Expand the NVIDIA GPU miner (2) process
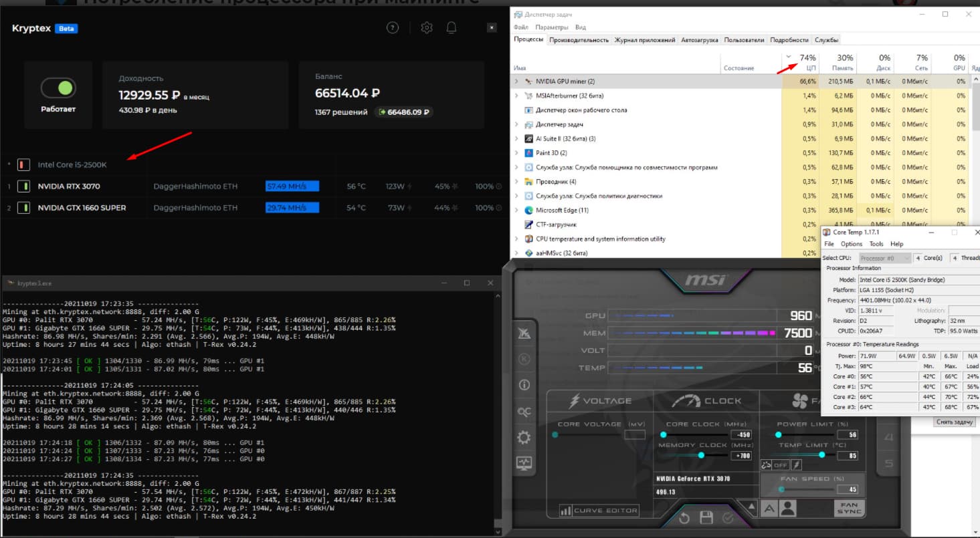Image resolution: width=980 pixels, height=538 pixels. click(x=516, y=81)
